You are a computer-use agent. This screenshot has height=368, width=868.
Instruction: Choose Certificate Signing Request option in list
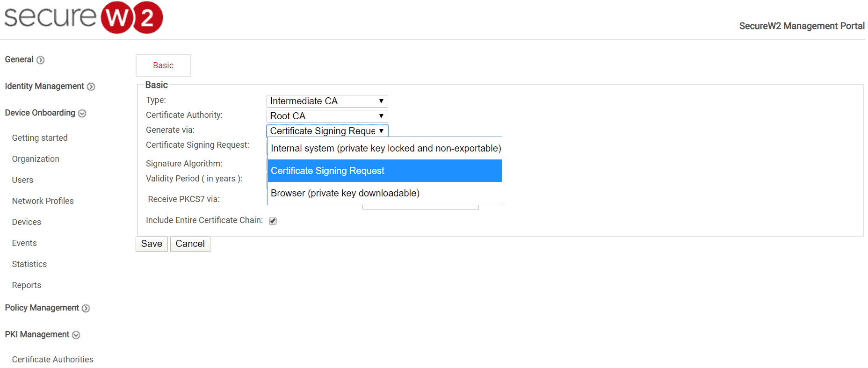[x=385, y=171]
